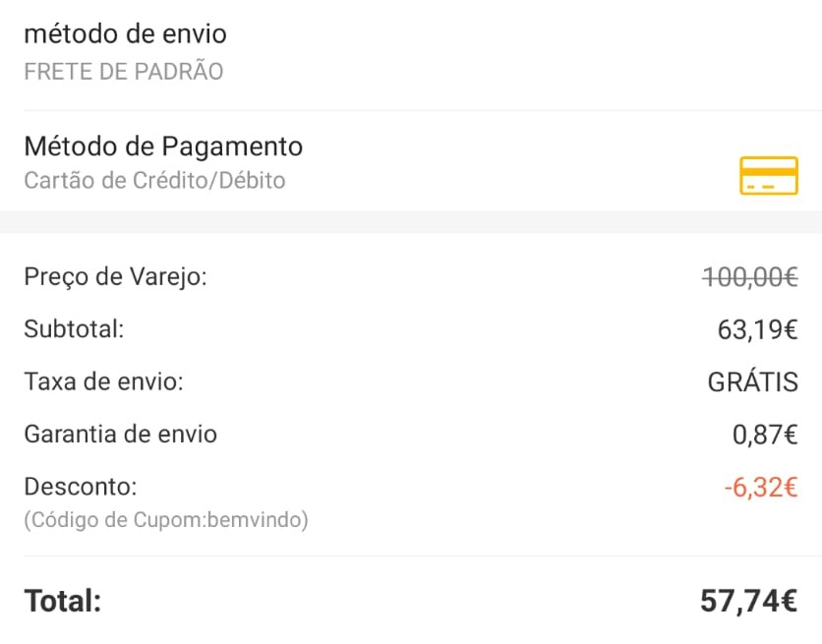Click the crossed-out 100,00€ retail price

coord(749,277)
